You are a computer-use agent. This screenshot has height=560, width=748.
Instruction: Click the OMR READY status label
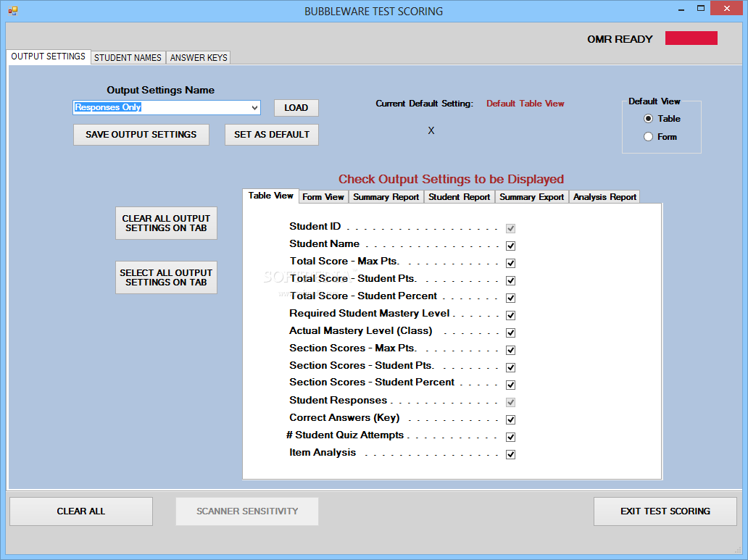620,39
